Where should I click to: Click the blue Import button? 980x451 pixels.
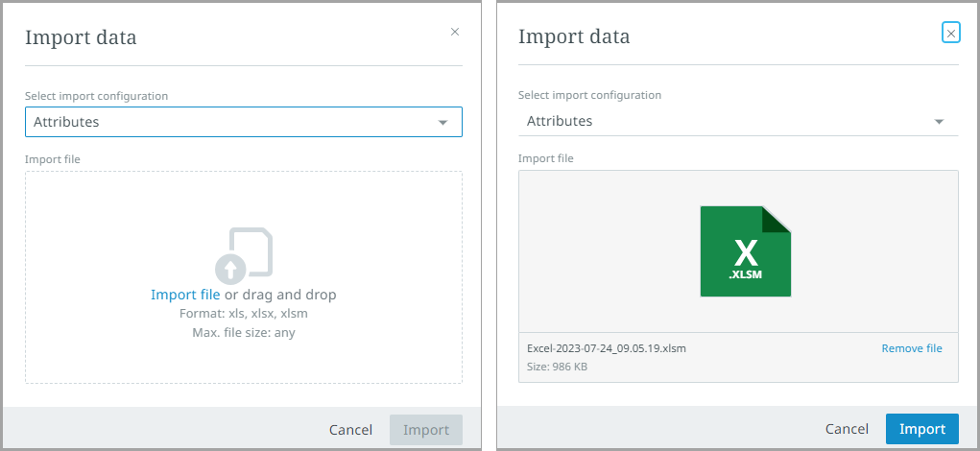pyautogui.click(x=921, y=429)
